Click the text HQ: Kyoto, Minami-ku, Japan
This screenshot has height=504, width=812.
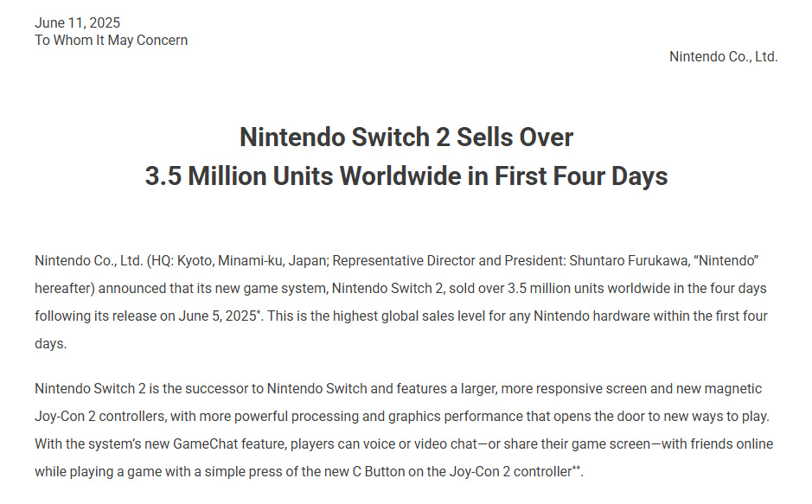[x=240, y=260]
